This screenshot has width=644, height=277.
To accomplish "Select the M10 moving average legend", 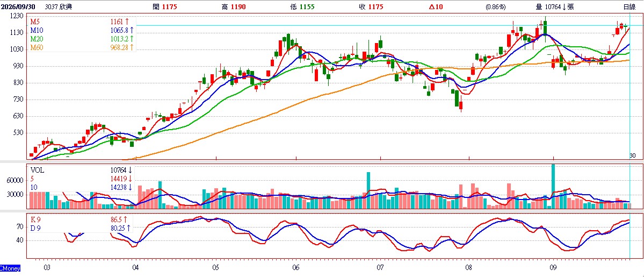I will pos(36,31).
